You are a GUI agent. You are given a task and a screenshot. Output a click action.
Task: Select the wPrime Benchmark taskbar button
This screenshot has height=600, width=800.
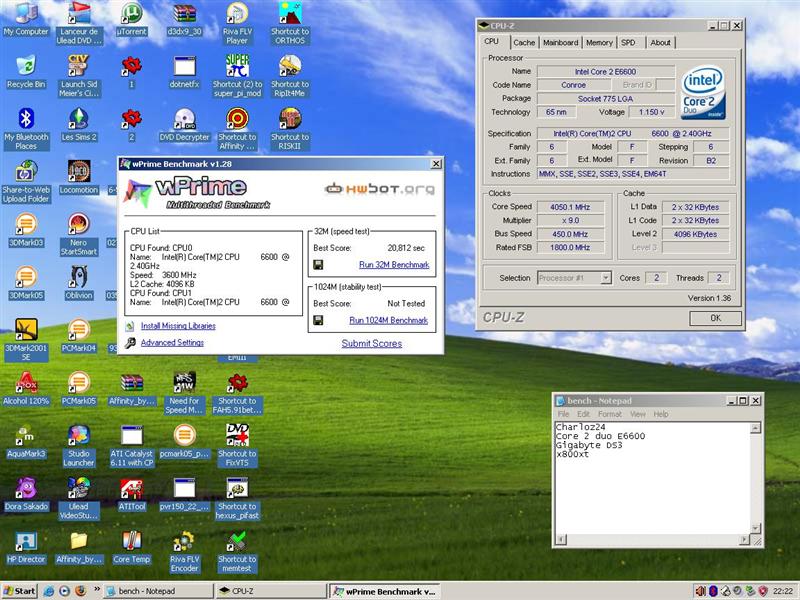[x=384, y=592]
